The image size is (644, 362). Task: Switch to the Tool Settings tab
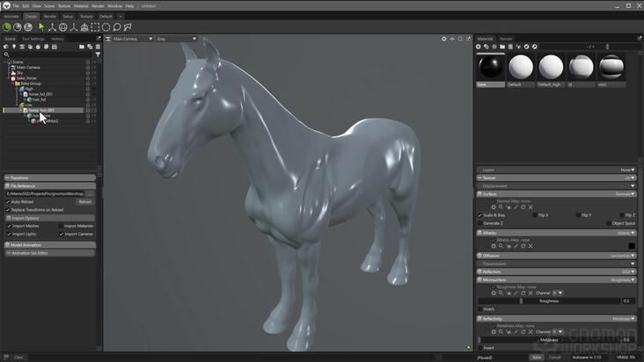(33, 39)
